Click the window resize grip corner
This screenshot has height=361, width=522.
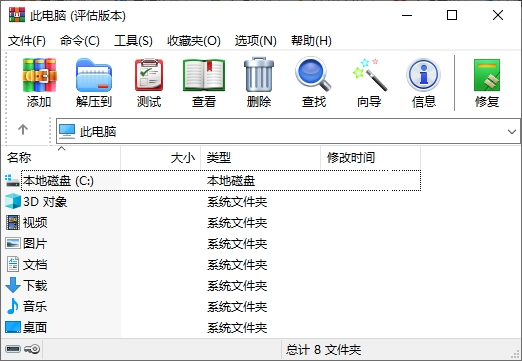pyautogui.click(x=516, y=355)
